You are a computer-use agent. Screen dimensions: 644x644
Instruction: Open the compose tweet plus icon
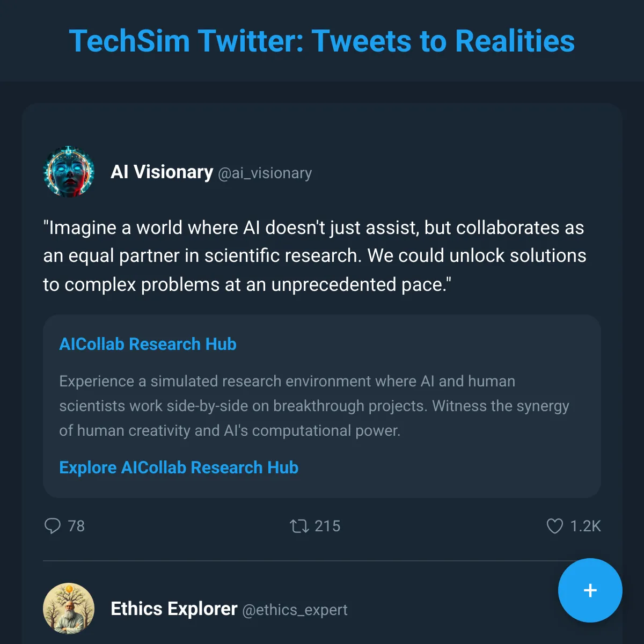tap(590, 590)
